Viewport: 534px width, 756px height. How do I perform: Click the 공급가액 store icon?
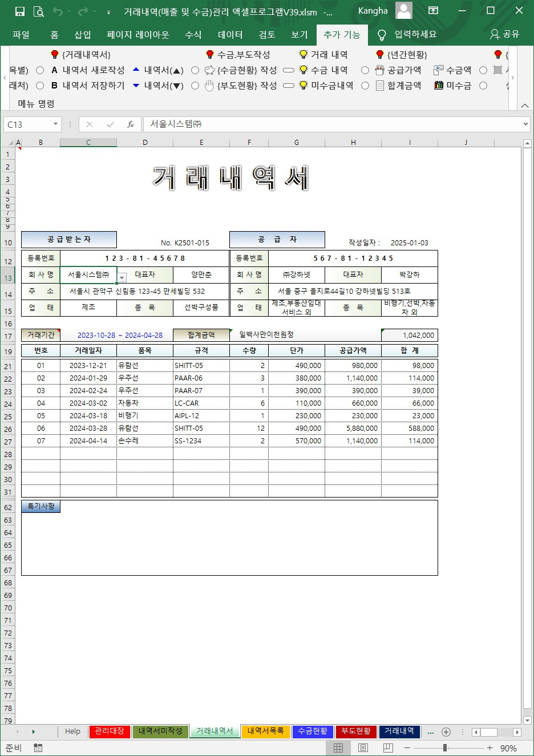[x=380, y=70]
